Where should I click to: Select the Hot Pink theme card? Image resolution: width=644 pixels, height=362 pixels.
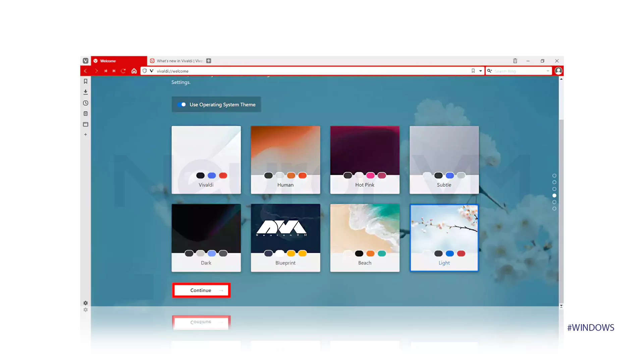click(365, 160)
